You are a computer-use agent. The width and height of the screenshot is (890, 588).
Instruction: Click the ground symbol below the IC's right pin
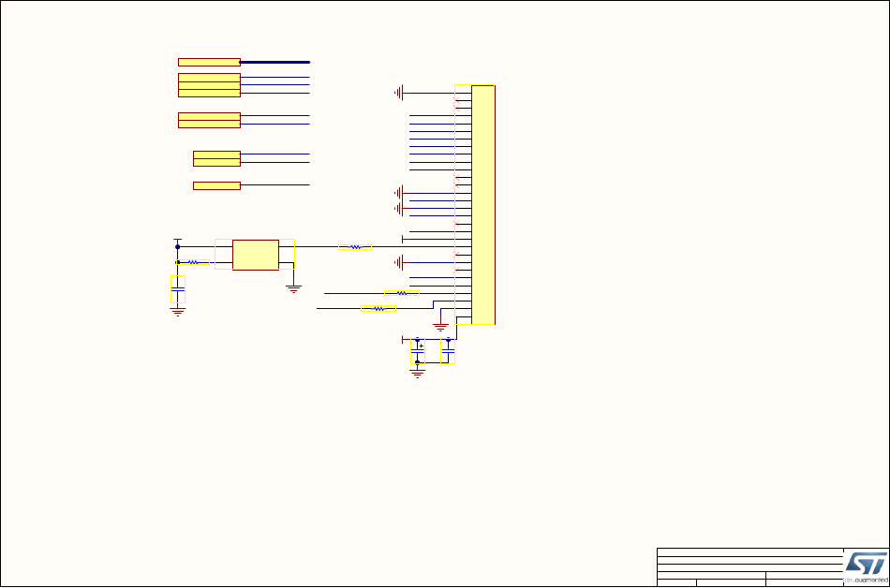[293, 289]
